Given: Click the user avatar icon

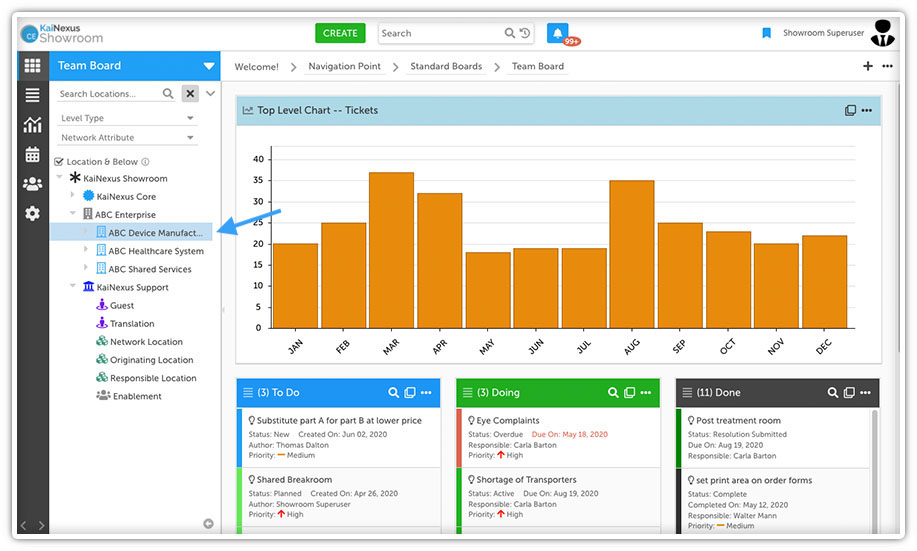Looking at the screenshot, I should click(882, 33).
